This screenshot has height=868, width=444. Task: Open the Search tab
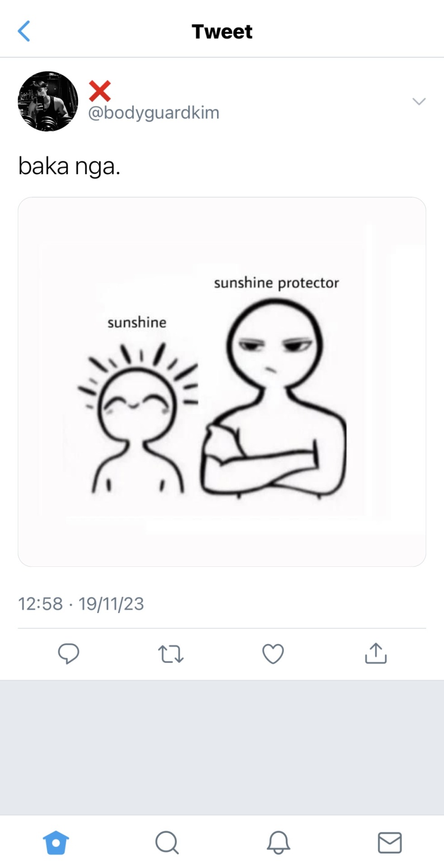167,843
